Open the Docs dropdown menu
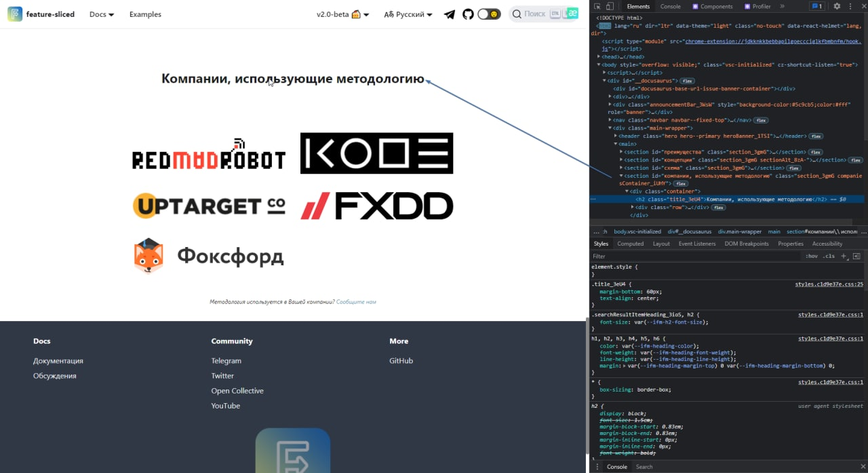 pyautogui.click(x=102, y=14)
